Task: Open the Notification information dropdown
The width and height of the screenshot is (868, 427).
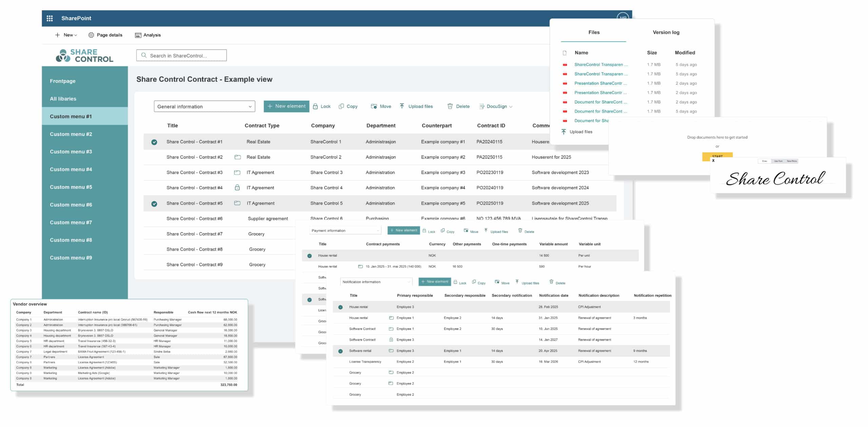Action: point(376,282)
